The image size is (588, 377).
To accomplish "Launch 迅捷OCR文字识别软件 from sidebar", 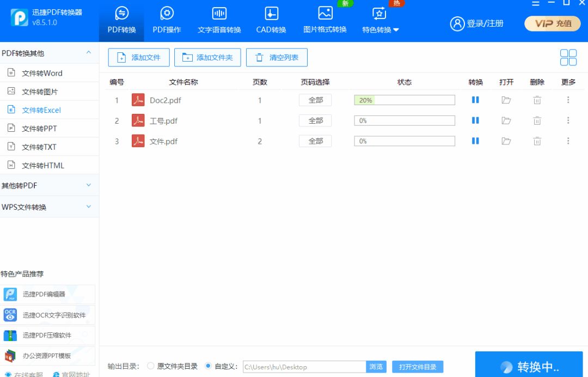I will 47,315.
